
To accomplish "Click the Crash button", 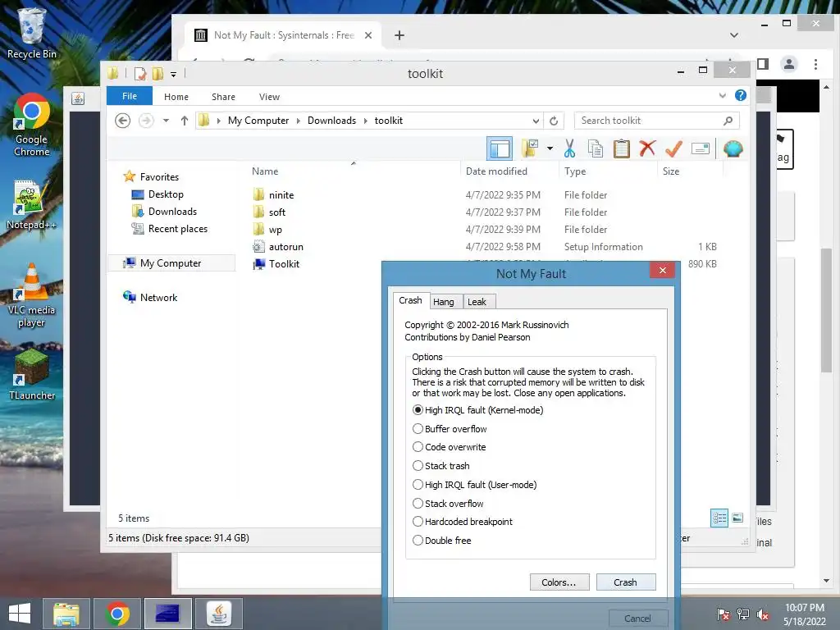I will [625, 582].
